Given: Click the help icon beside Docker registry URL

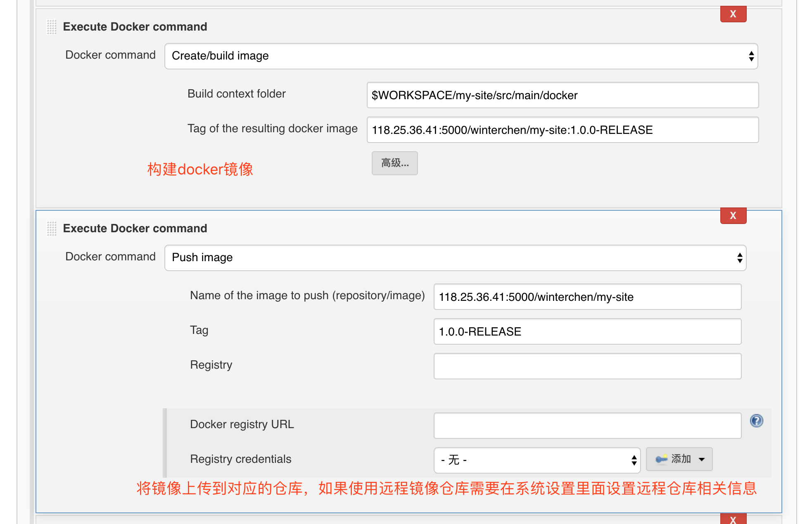Looking at the screenshot, I should [x=756, y=421].
